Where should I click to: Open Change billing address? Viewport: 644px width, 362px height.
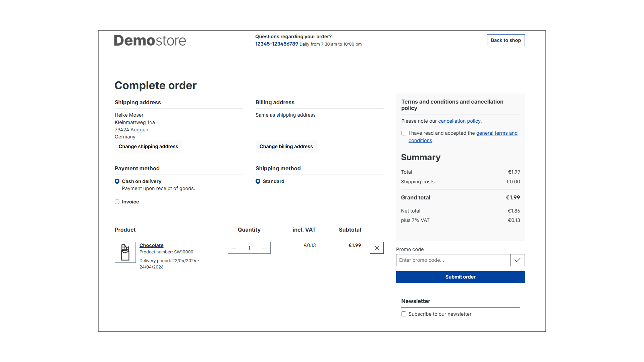(x=286, y=146)
